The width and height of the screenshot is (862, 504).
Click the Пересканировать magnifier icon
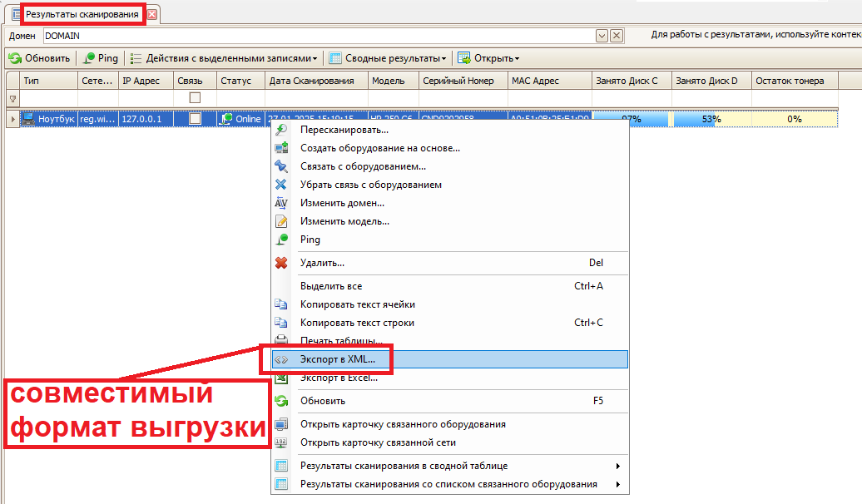click(281, 130)
